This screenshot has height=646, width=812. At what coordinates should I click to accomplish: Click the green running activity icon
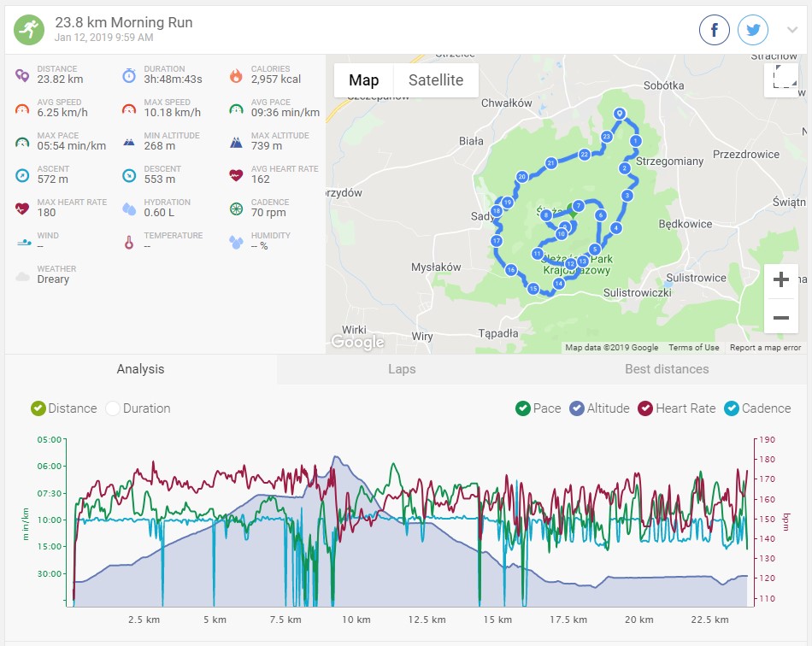[29, 30]
